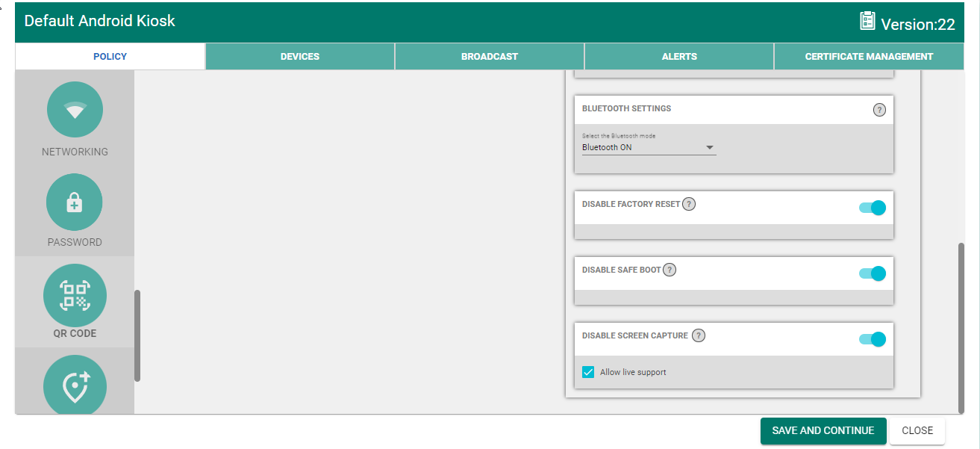Open the Networking wifi icon
The width and height of the screenshot is (980, 449).
[x=75, y=110]
